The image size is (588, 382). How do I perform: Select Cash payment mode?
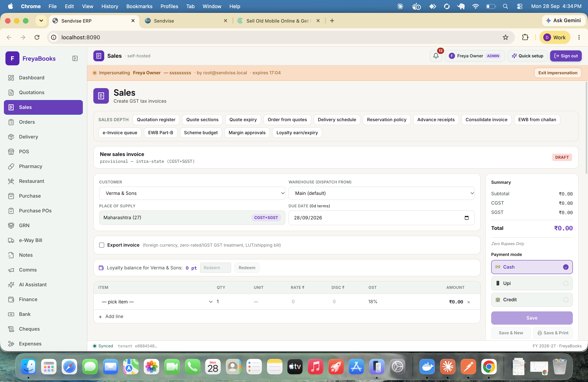point(532,267)
